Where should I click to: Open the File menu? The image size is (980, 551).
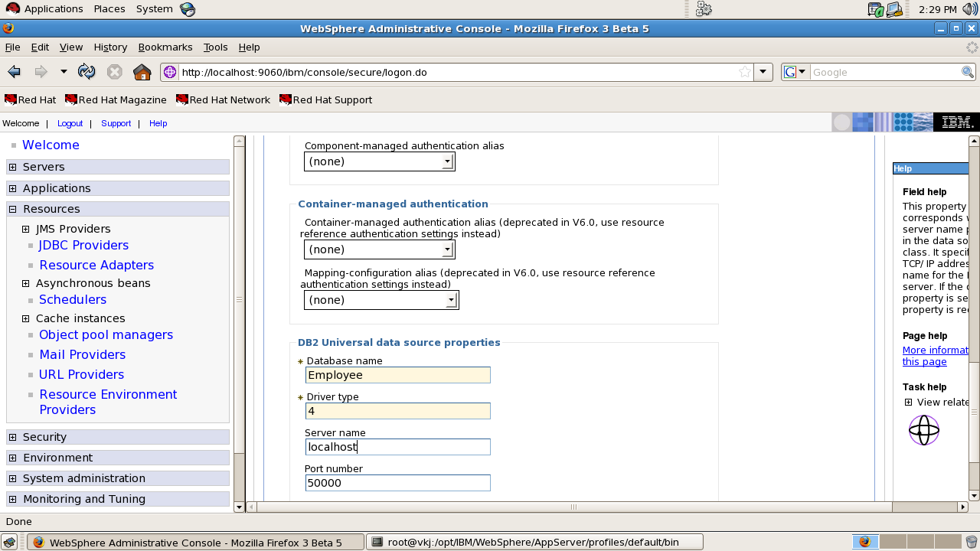12,47
